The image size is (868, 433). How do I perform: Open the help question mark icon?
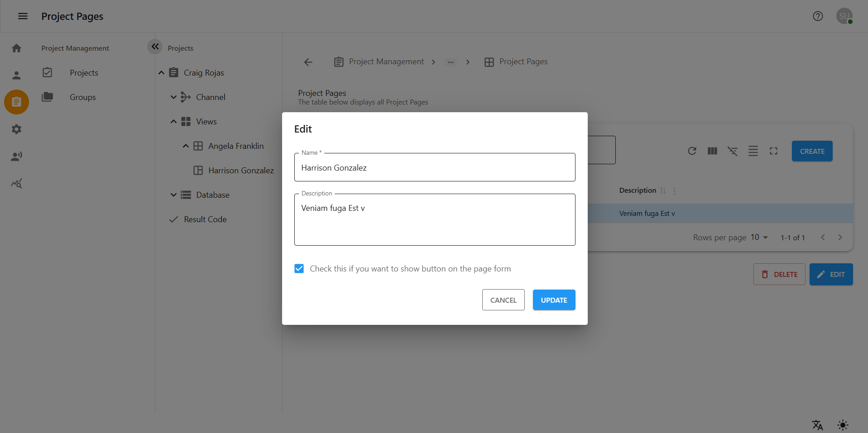click(x=817, y=16)
